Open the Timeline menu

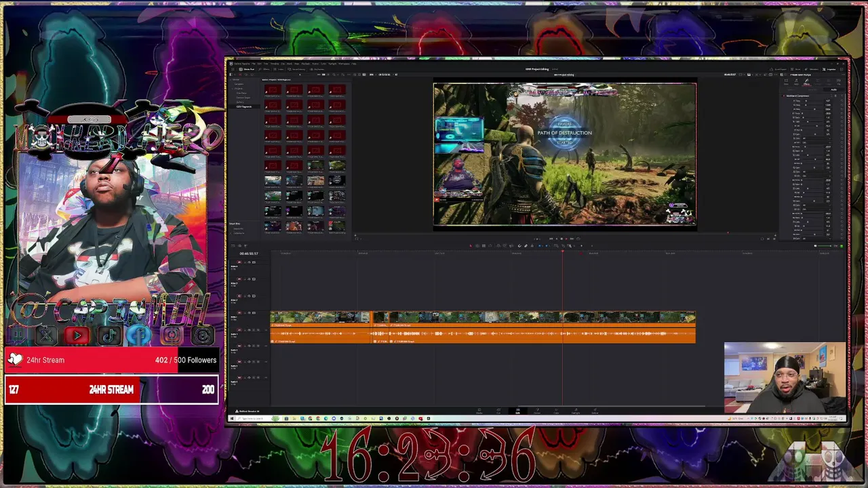coord(275,64)
